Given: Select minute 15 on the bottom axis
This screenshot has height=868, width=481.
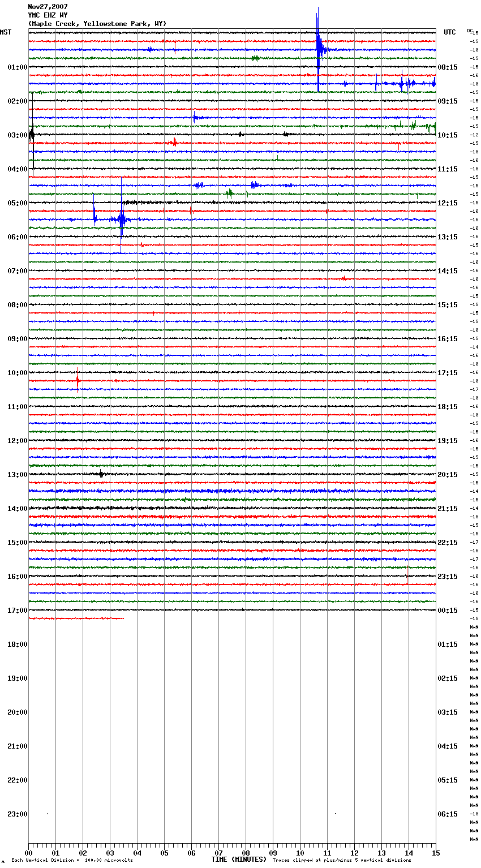Looking at the screenshot, I should click(x=436, y=853).
